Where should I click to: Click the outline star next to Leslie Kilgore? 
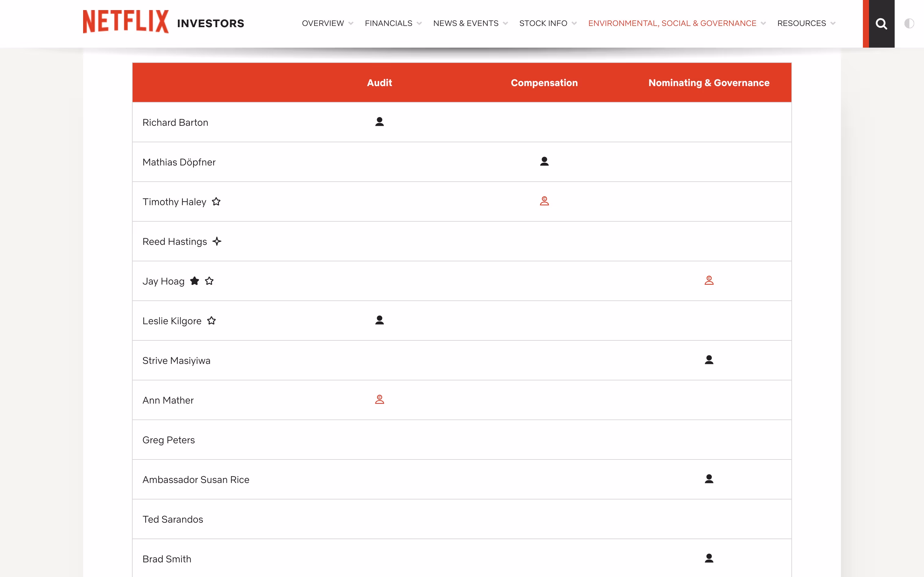coord(211,321)
